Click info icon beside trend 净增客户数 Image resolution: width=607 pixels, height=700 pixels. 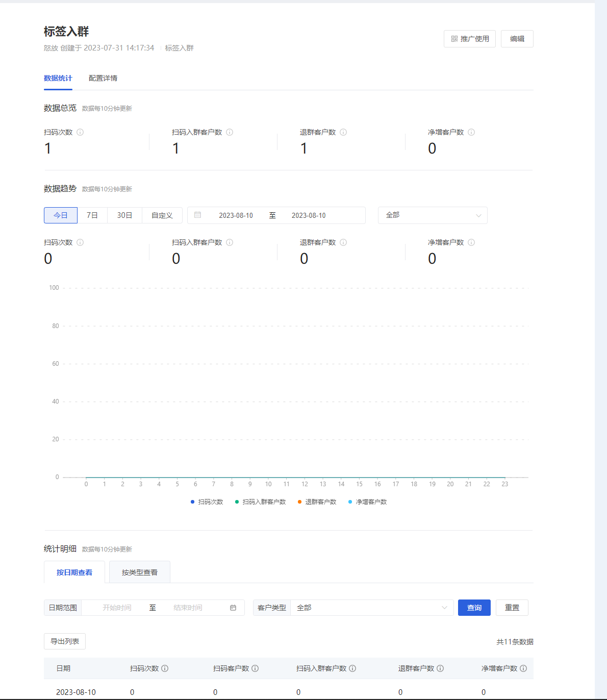[x=471, y=242]
